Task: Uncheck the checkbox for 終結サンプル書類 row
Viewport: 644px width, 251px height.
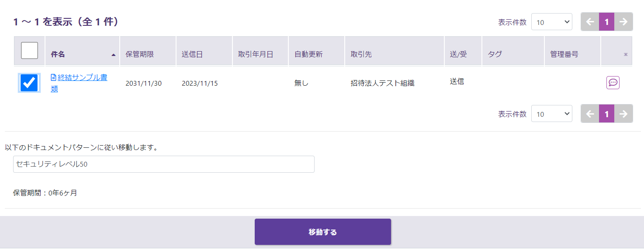Action: pyautogui.click(x=29, y=83)
